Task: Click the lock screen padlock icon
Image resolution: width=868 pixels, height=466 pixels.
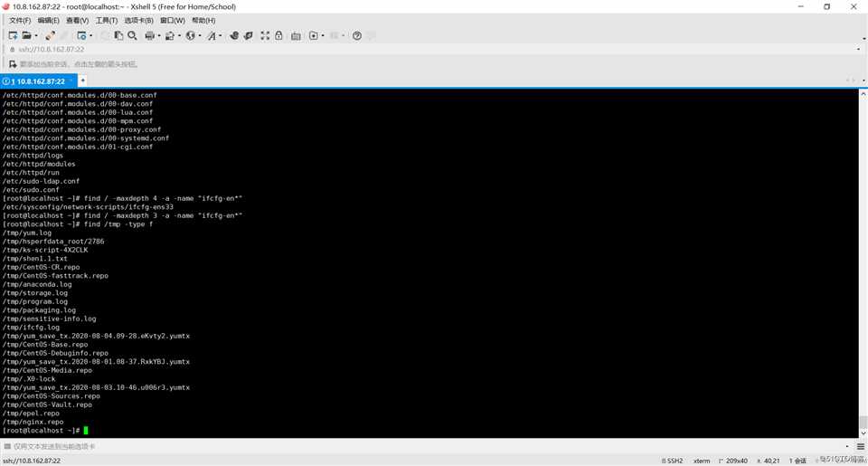Action: [x=279, y=35]
